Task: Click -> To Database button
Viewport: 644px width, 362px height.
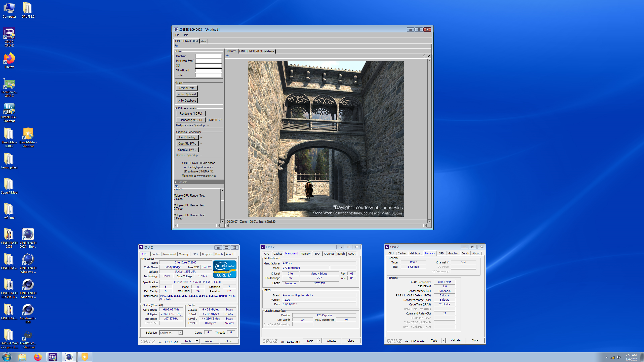Action: tap(187, 101)
